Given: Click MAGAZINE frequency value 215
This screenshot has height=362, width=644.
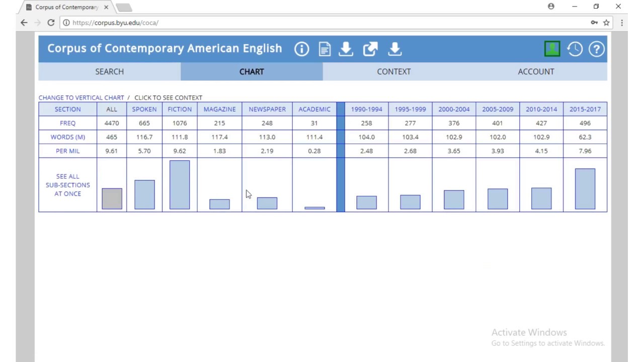Looking at the screenshot, I should point(219,123).
